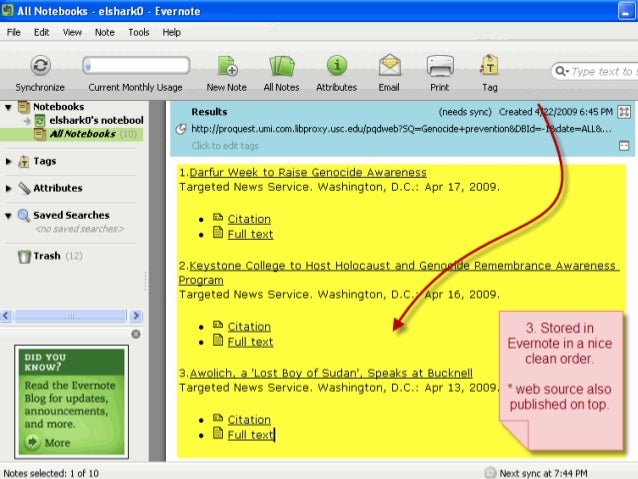Open the Attributes info icon in toolbar
The width and height of the screenshot is (638, 479).
[x=336, y=66]
